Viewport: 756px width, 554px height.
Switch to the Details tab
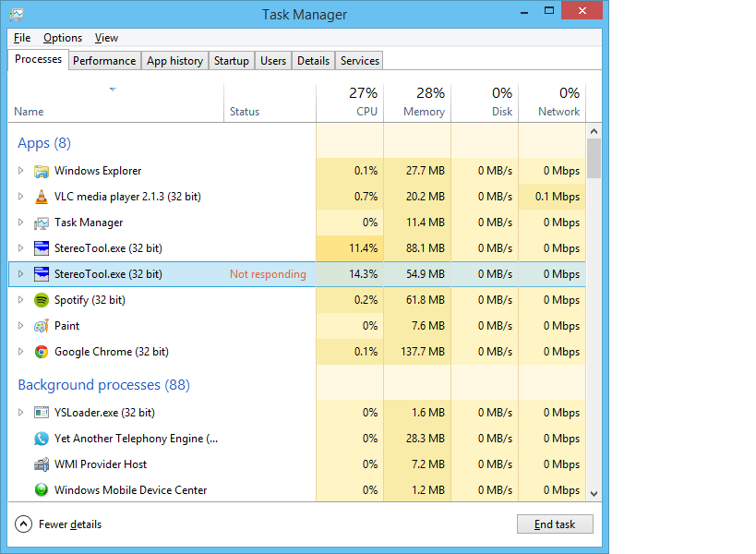coord(314,61)
